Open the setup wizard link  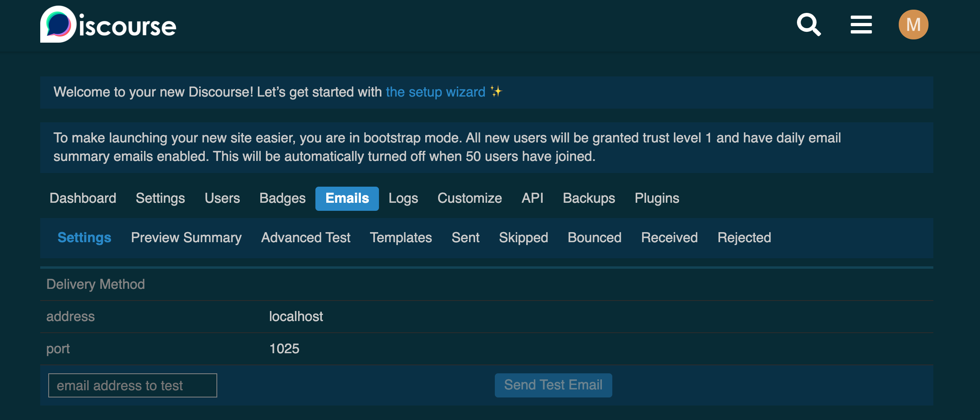coord(435,92)
